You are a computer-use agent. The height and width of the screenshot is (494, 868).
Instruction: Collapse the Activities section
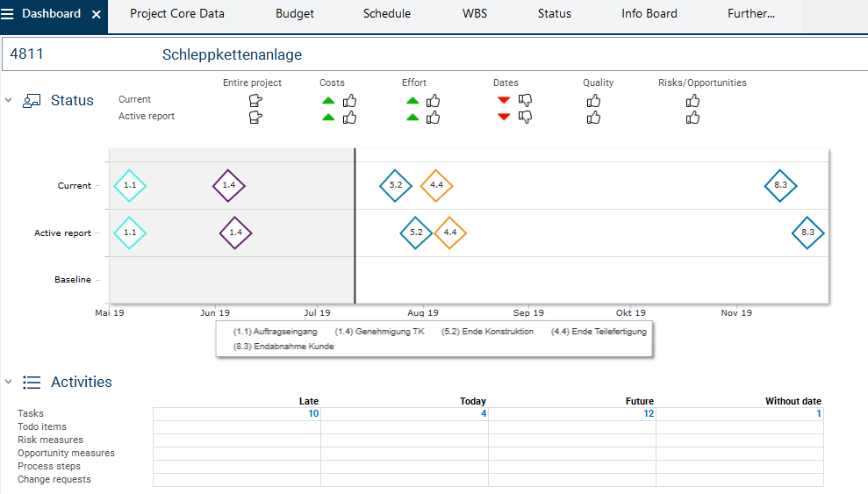tap(9, 382)
